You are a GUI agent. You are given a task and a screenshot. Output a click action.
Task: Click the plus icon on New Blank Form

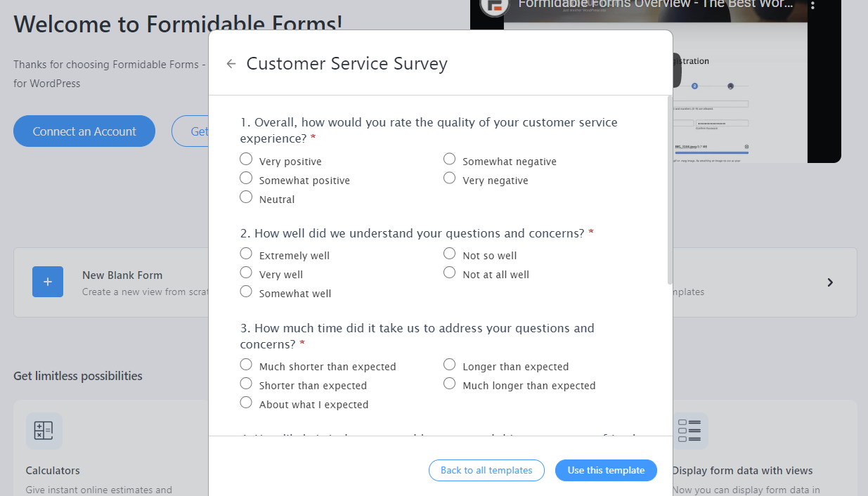(47, 282)
